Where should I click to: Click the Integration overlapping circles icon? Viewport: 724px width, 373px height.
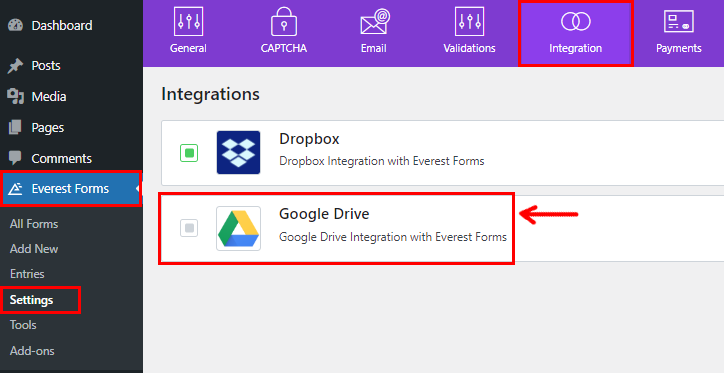[x=576, y=21]
